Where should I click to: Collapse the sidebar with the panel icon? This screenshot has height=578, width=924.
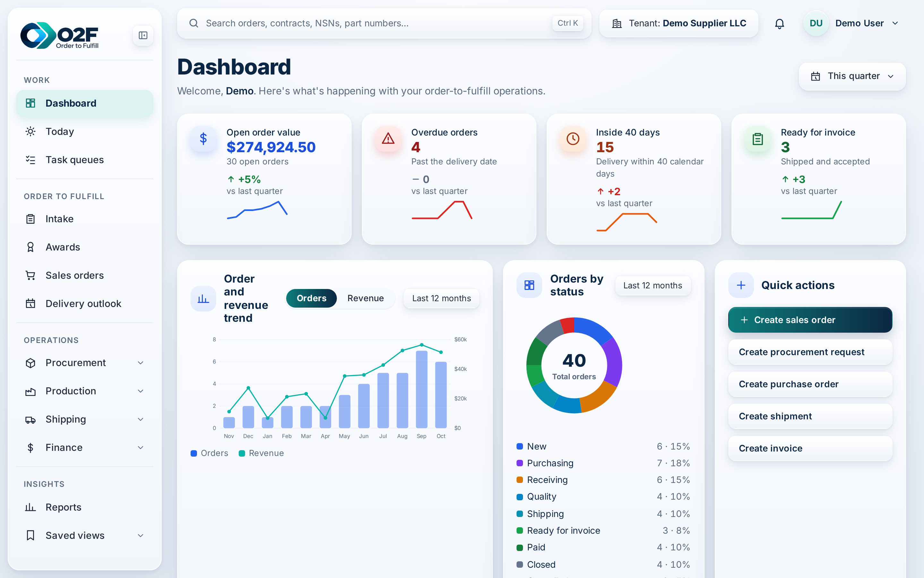[143, 36]
